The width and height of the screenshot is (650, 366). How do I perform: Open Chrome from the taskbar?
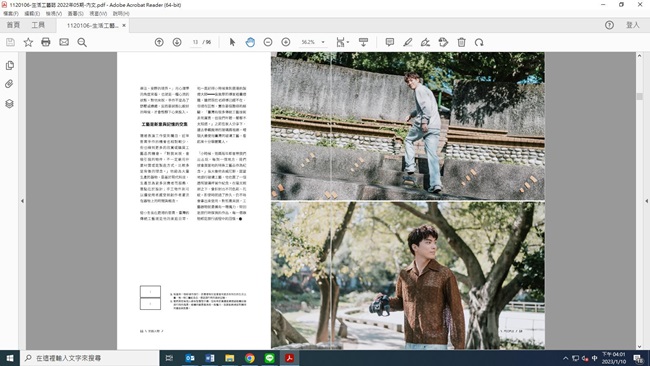click(x=250, y=358)
